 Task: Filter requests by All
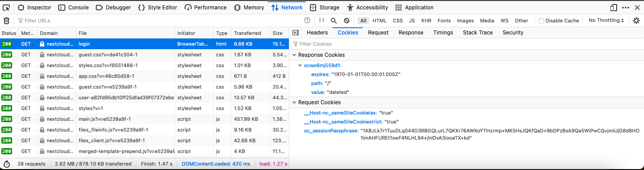(x=363, y=21)
